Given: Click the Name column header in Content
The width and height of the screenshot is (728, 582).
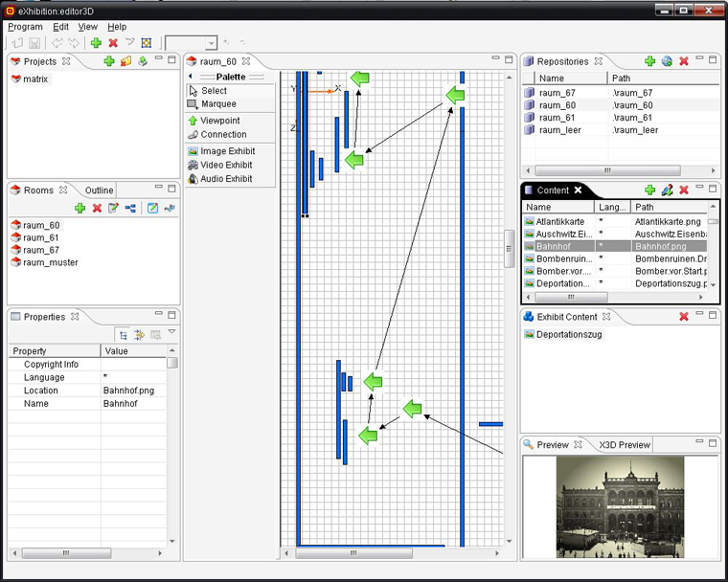Looking at the screenshot, I should pos(558,208).
